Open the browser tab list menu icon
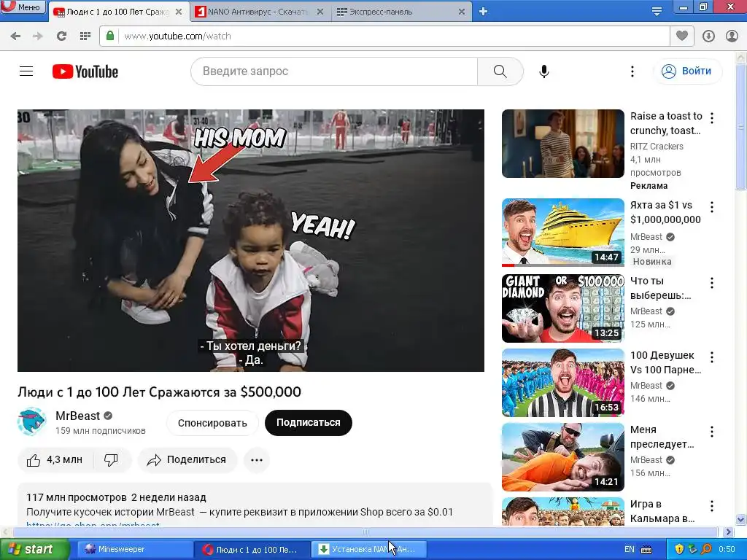This screenshot has width=747, height=560. click(657, 12)
